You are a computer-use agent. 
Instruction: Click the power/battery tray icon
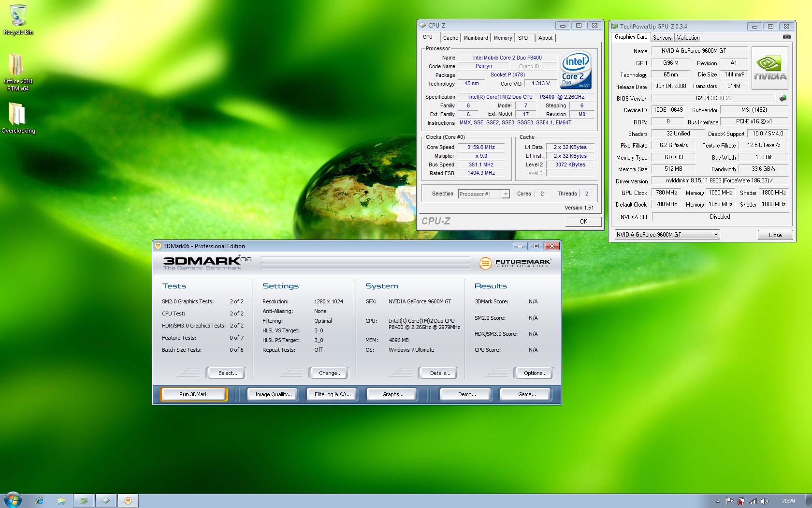[741, 501]
